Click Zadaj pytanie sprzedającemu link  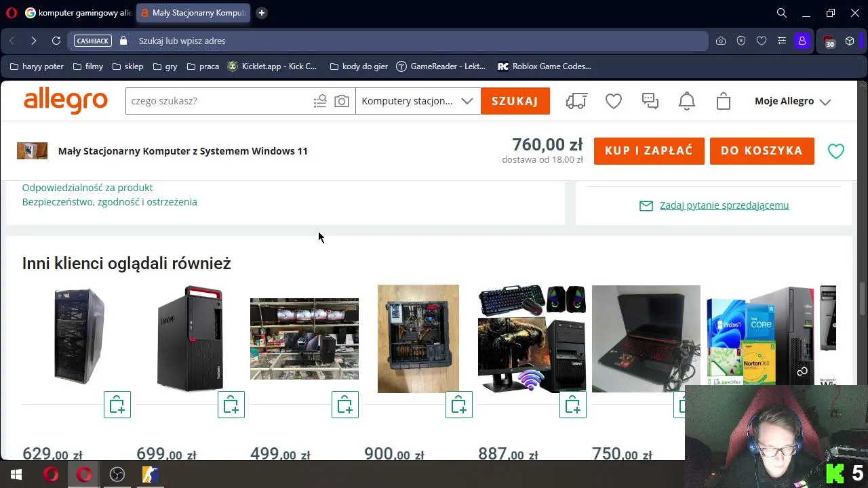click(724, 205)
